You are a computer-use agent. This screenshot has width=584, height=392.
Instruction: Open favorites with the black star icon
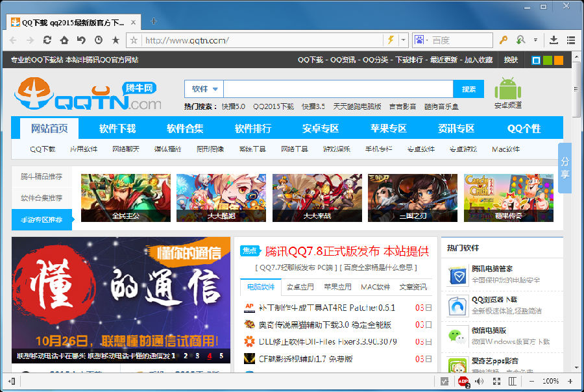click(116, 40)
